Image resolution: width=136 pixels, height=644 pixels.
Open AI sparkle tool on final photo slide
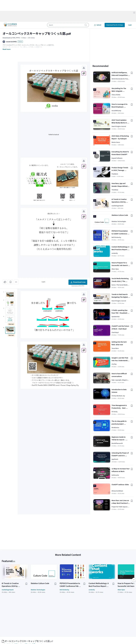click(x=84, y=350)
